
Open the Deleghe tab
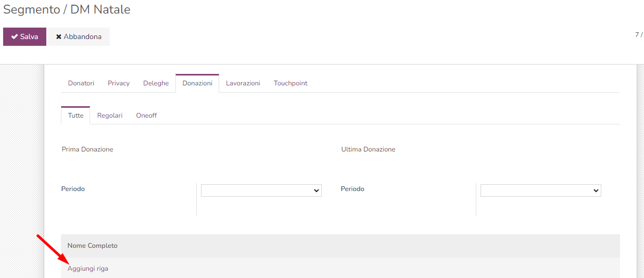156,83
